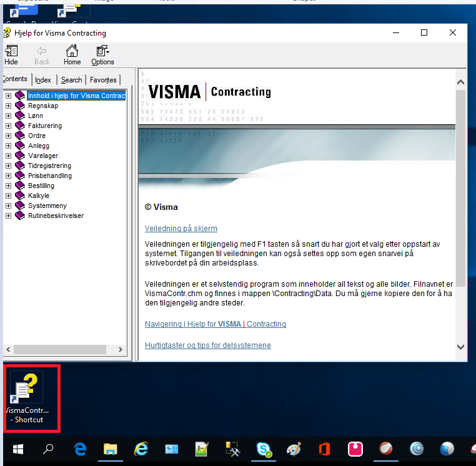Open File Explorer from the taskbar
Image resolution: width=476 pixels, height=466 pixels.
(x=111, y=449)
